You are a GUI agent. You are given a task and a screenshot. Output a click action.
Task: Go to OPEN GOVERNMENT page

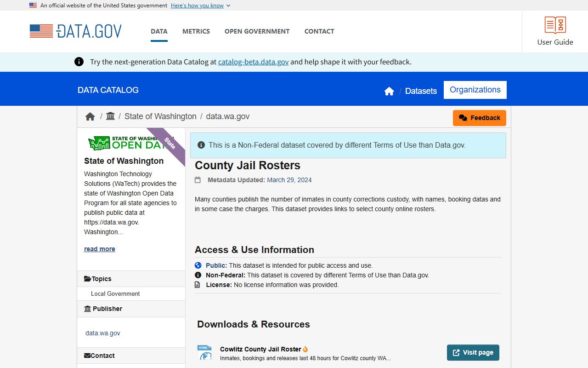point(257,31)
